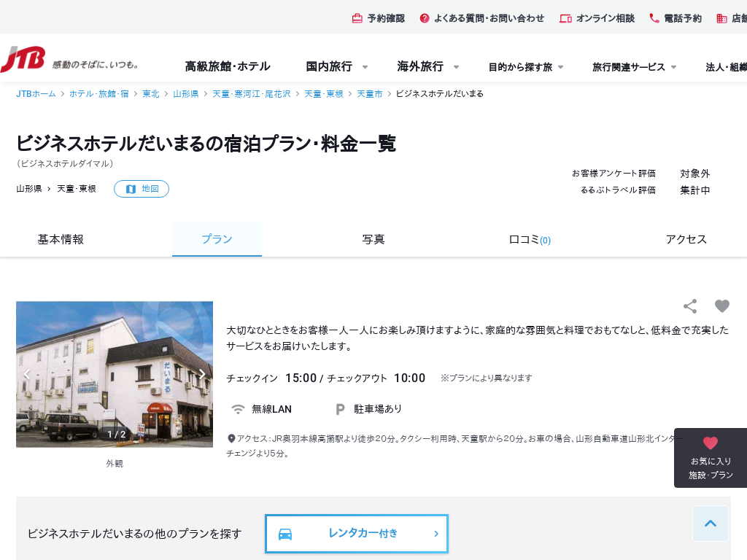Click お客様アンケート評価 label
The width and height of the screenshot is (747, 560).
[x=614, y=174]
